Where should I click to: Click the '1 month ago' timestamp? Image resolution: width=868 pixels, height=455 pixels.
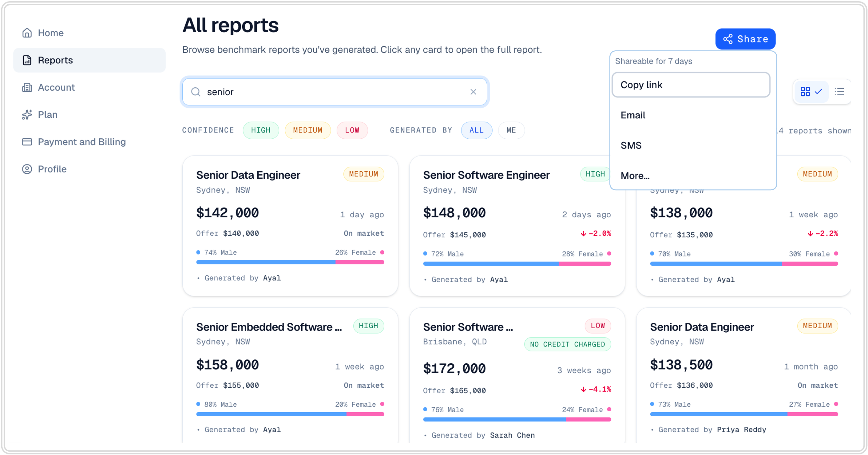[x=811, y=367]
